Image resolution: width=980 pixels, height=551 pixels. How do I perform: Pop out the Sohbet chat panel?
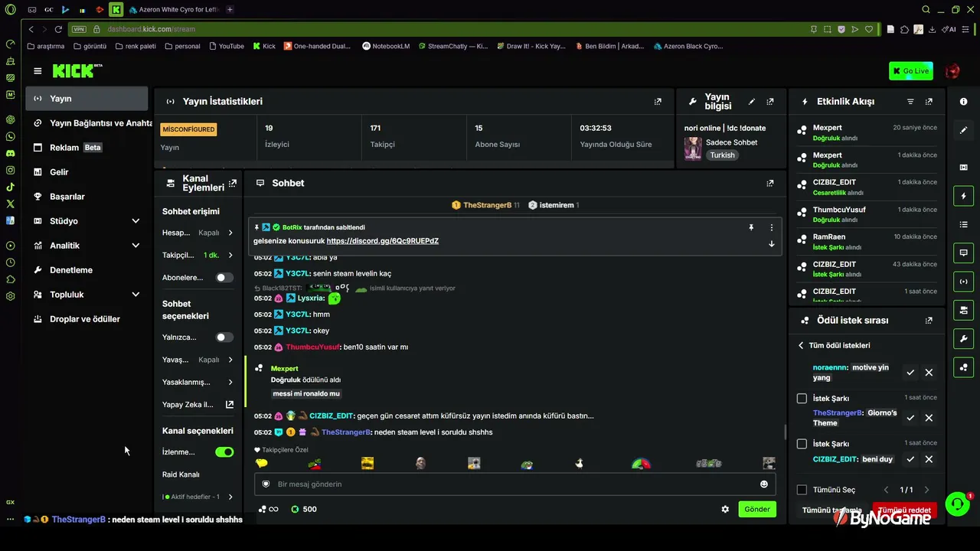point(770,183)
